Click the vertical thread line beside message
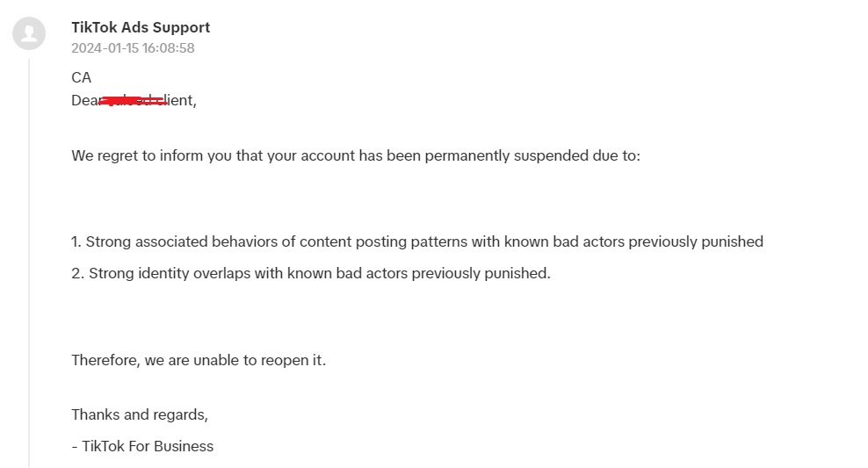 (x=29, y=263)
